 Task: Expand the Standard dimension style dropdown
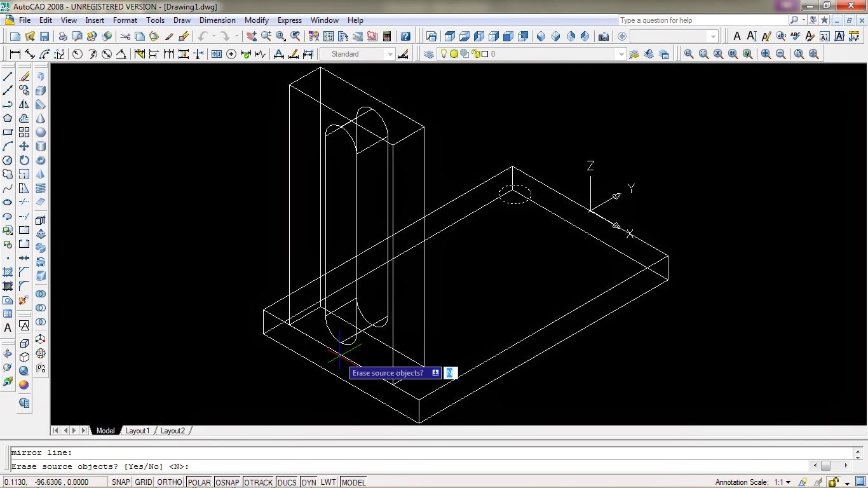(x=390, y=54)
